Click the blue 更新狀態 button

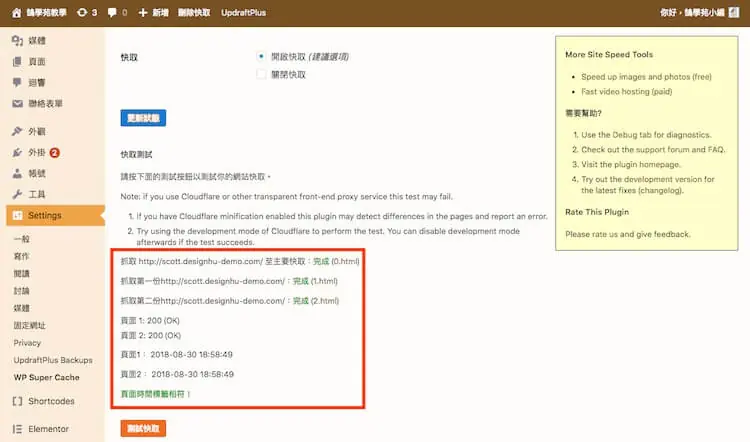(143, 118)
